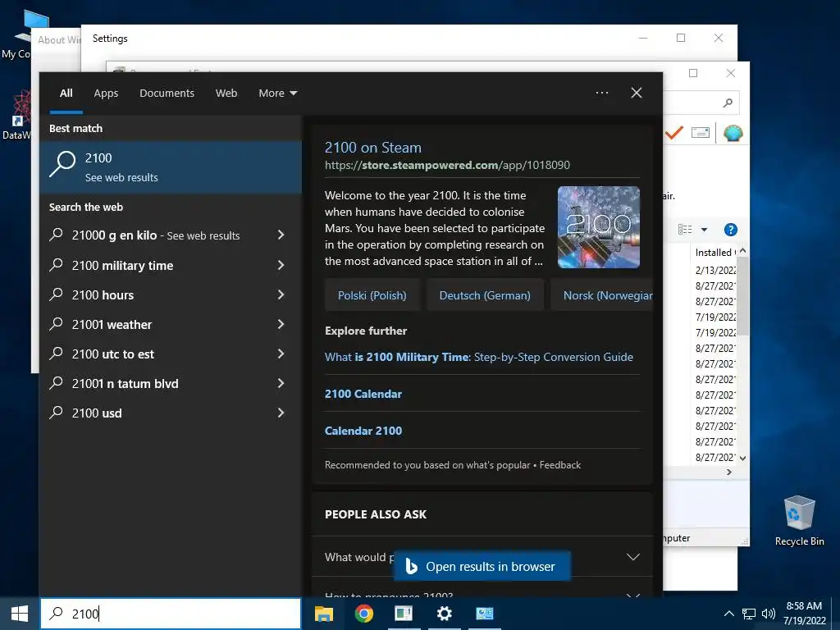Switch to the Apps search tab
The width and height of the screenshot is (840, 630).
click(x=106, y=94)
